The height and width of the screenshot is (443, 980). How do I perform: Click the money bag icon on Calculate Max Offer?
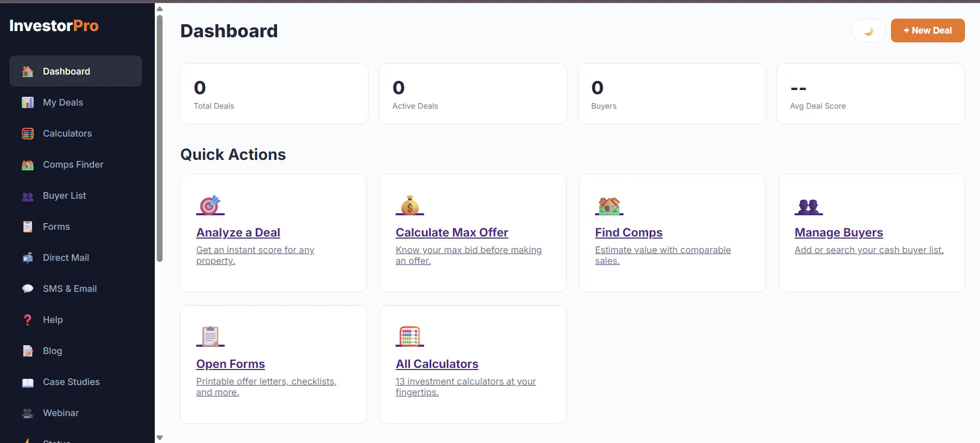click(410, 205)
